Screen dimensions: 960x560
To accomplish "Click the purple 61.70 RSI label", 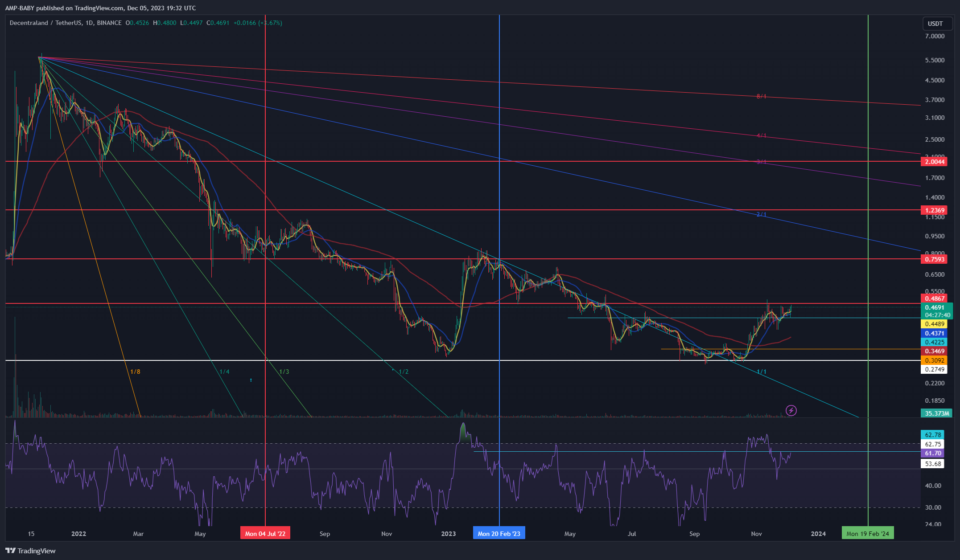I will click(x=932, y=453).
